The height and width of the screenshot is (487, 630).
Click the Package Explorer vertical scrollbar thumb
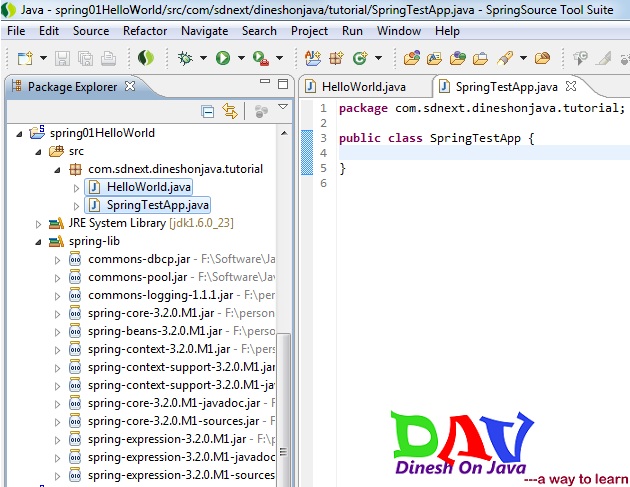coord(284,410)
